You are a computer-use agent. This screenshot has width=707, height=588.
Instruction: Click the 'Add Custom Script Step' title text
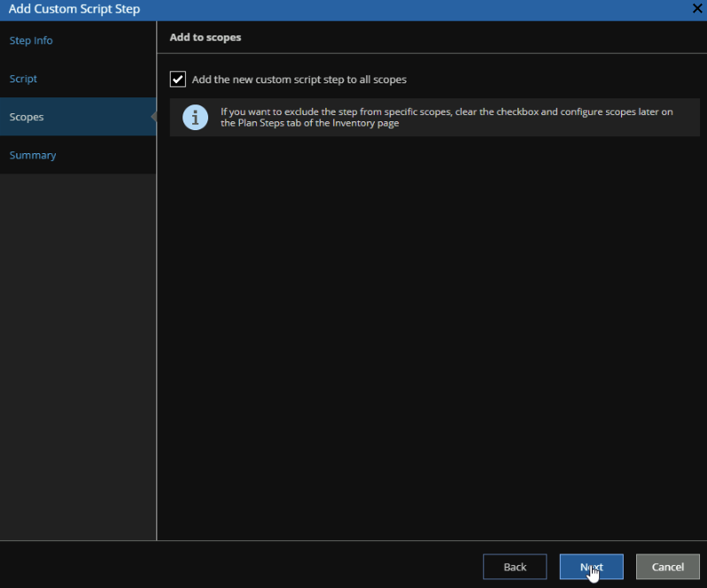point(74,9)
